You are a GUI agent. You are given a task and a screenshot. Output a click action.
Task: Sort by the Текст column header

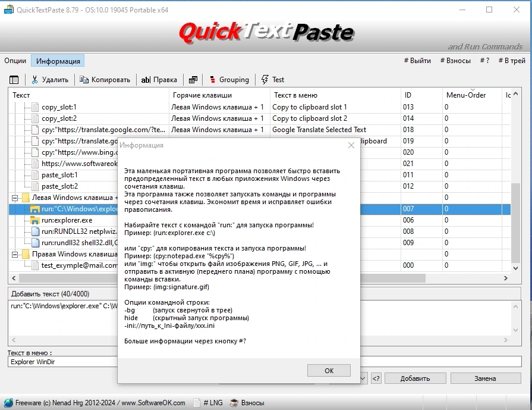coord(88,95)
